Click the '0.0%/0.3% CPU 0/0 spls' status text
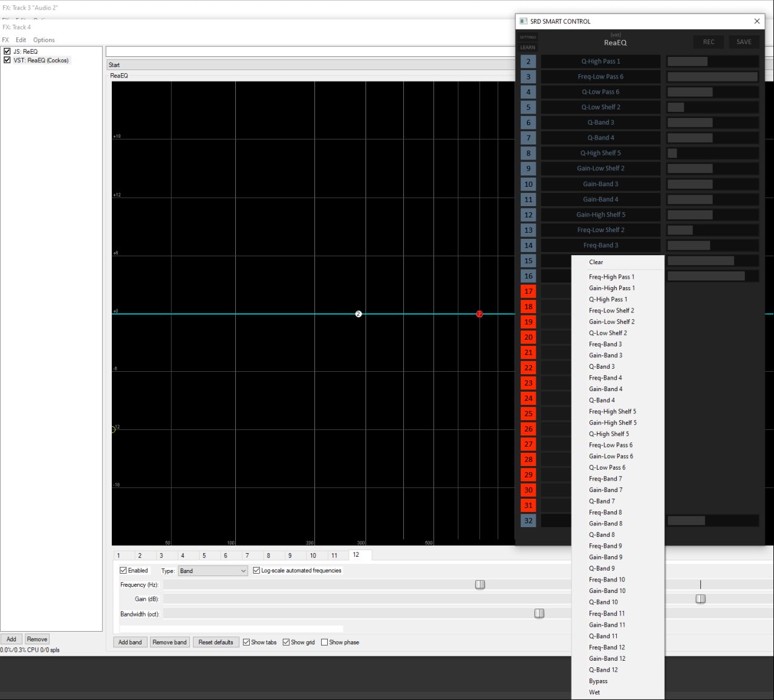774x700 pixels. [x=30, y=650]
